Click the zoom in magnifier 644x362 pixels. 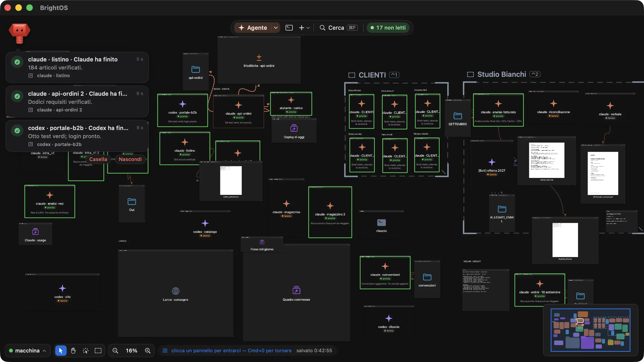[148, 351]
